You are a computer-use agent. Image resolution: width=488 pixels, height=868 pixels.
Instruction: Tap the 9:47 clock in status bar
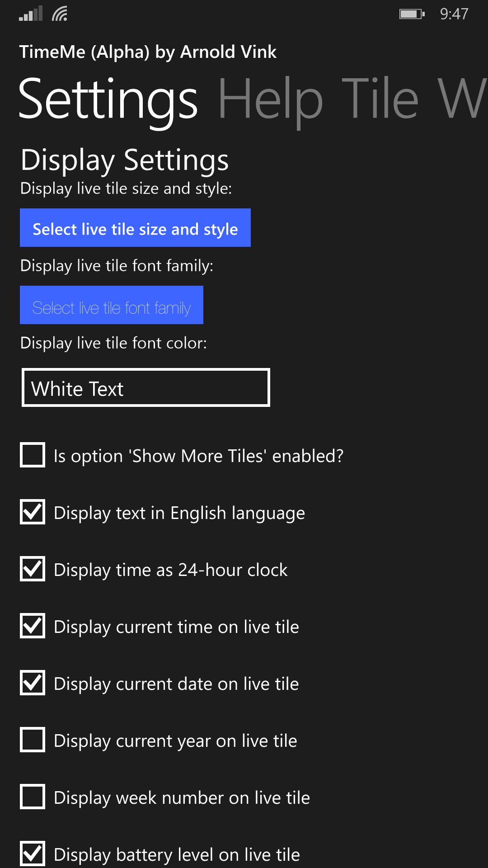tap(454, 14)
